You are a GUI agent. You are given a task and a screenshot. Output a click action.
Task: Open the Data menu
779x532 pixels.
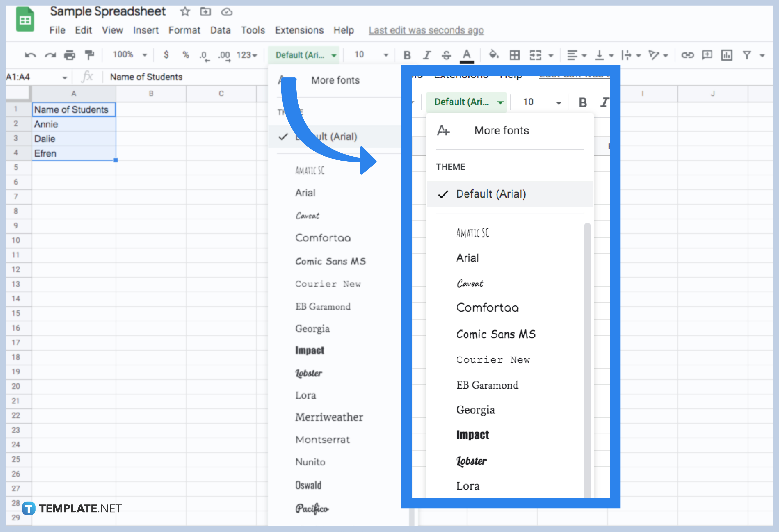point(220,30)
